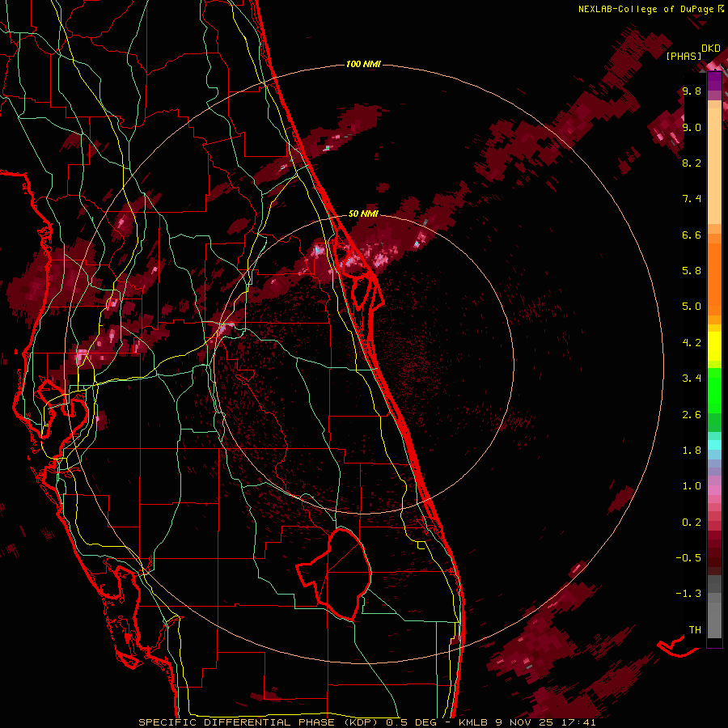Pick the yellow swatch beside 4.2
This screenshot has height=728, width=728.
(x=714, y=346)
